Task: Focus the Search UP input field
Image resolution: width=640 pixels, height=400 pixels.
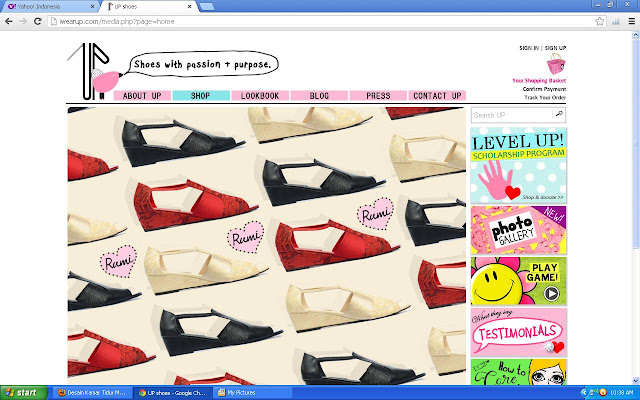Action: [x=511, y=115]
